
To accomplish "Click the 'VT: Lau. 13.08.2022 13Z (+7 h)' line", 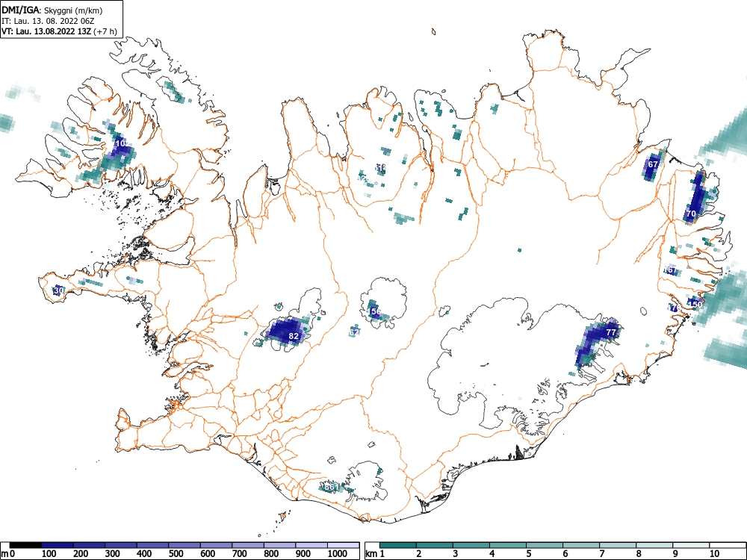I will [x=59, y=31].
